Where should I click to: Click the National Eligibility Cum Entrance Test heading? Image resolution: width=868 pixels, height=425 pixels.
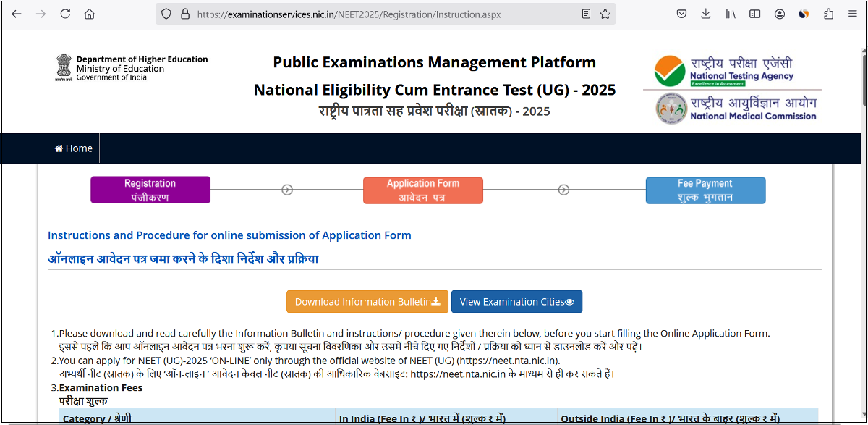click(434, 91)
